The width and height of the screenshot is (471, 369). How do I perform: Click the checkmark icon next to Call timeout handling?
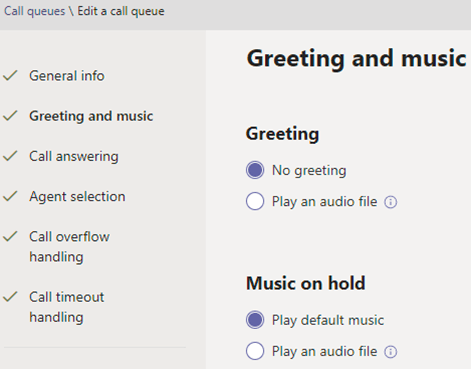click(x=10, y=296)
